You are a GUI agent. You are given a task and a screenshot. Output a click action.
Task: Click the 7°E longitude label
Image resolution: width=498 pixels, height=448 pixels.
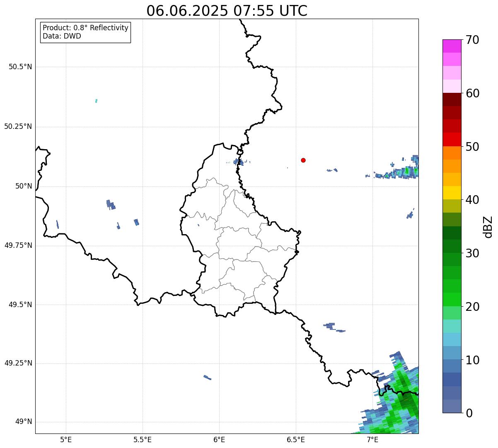372,439
